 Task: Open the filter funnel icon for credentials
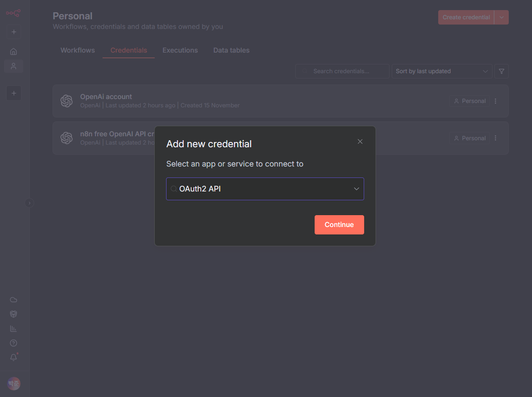tap(501, 71)
